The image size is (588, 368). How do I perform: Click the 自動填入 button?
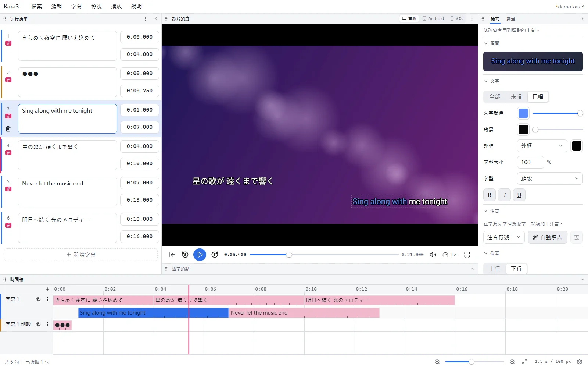click(x=548, y=237)
